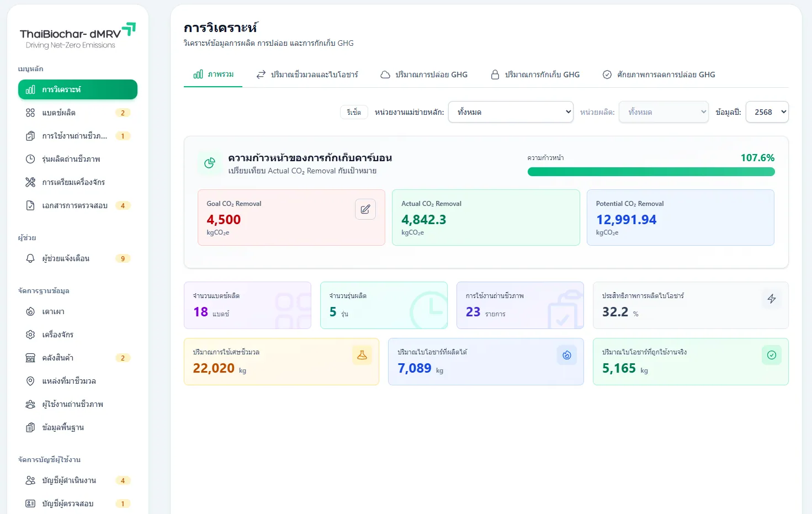Image resolution: width=812 pixels, height=514 pixels.
Task: Click the grid icon beside แบตช์ผลิต
Action: point(30,113)
